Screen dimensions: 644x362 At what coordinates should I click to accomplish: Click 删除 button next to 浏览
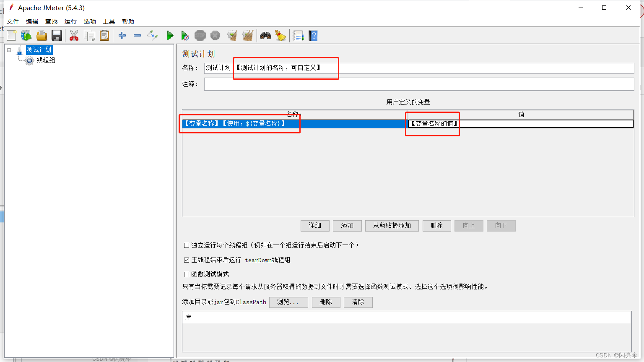coord(326,302)
